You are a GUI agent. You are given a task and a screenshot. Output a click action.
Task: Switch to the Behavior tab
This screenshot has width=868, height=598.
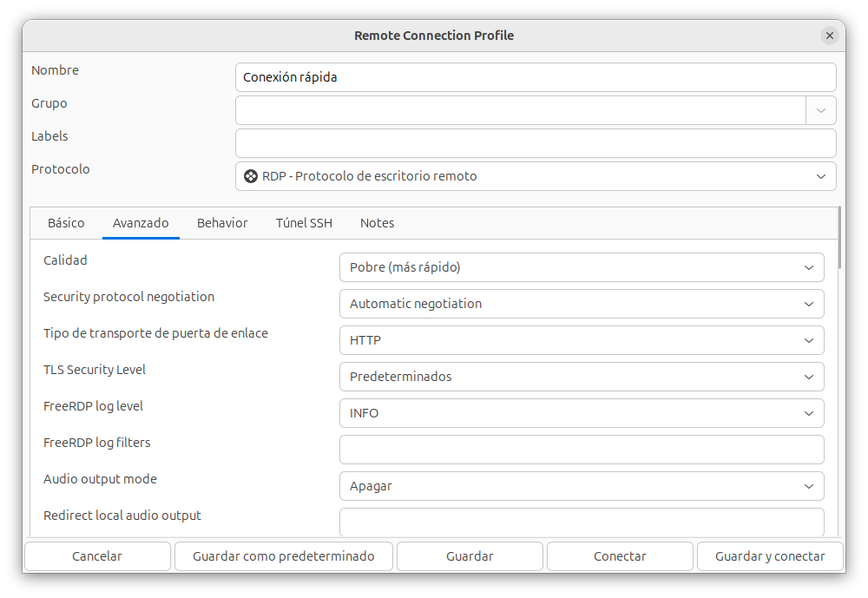point(222,223)
